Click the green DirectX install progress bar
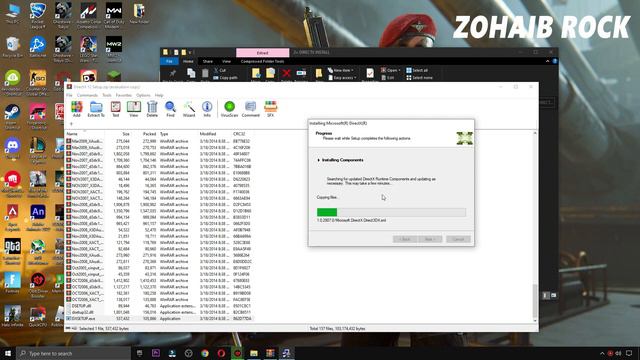This screenshot has width=640, height=360. (x=391, y=212)
